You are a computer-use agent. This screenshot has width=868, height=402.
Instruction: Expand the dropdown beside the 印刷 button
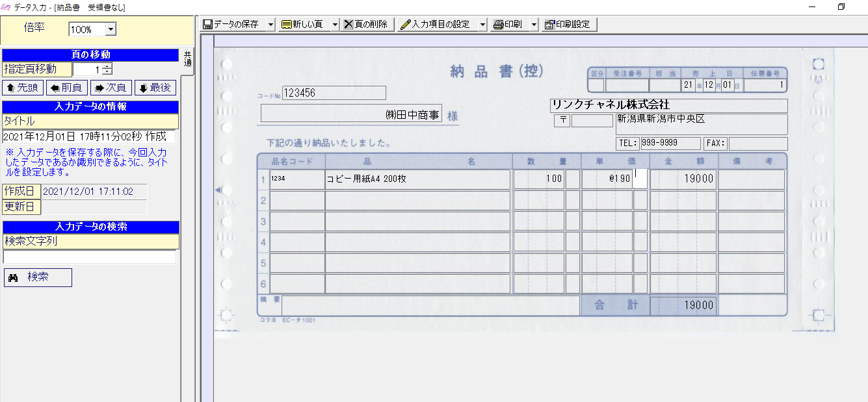tap(534, 24)
